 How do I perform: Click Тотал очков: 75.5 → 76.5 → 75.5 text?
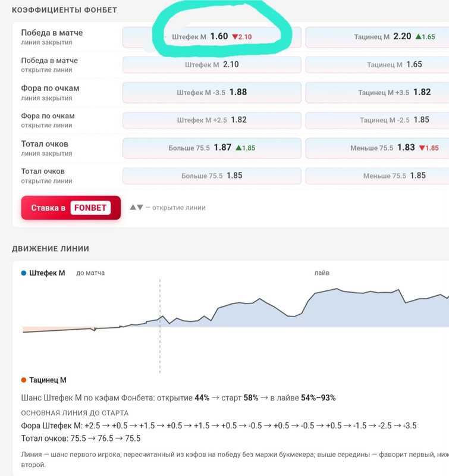[81, 439]
